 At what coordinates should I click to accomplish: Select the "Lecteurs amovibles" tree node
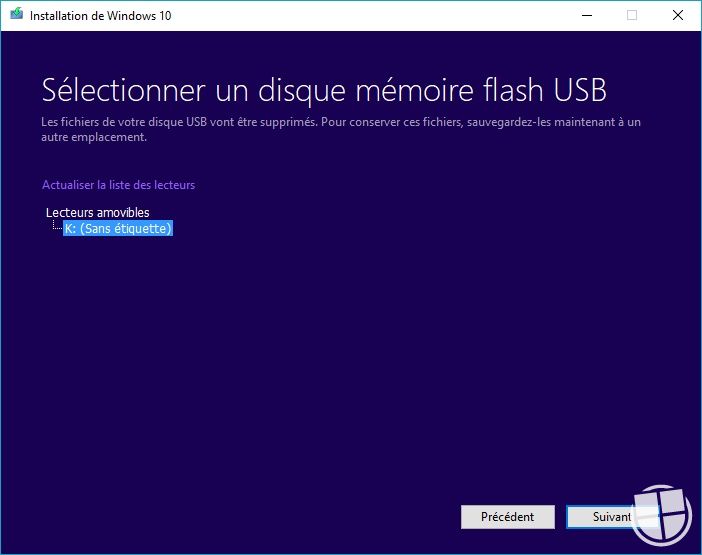tap(98, 212)
